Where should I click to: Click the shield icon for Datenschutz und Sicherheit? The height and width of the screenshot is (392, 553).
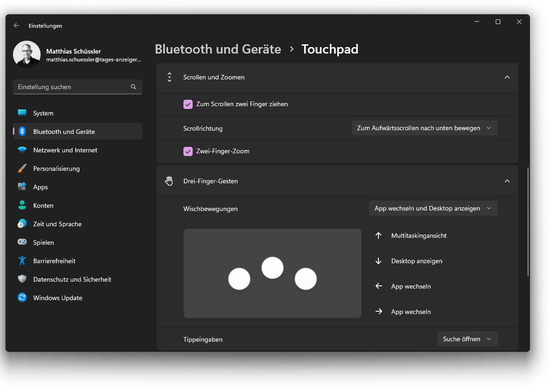[22, 279]
